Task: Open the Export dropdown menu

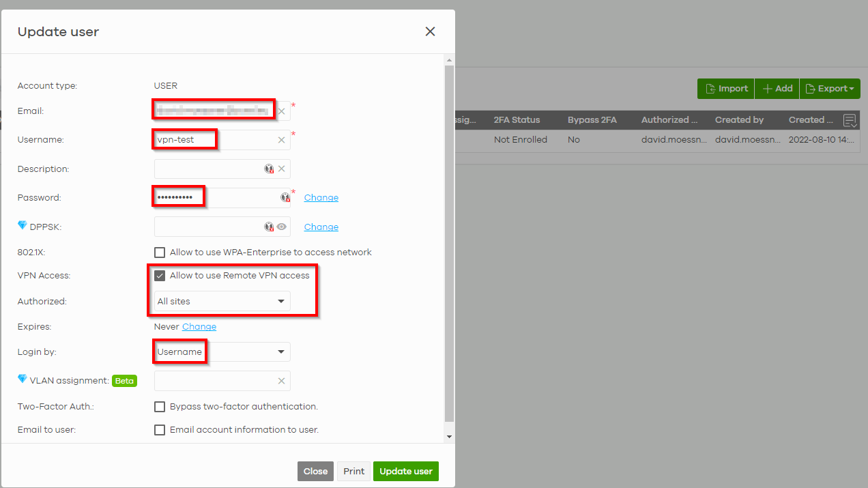Action: click(830, 89)
